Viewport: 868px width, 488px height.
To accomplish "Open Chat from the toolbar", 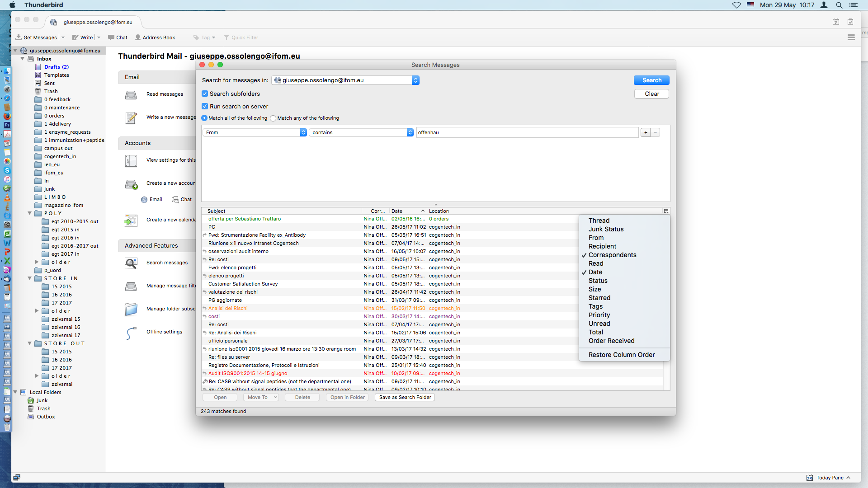I will (118, 38).
